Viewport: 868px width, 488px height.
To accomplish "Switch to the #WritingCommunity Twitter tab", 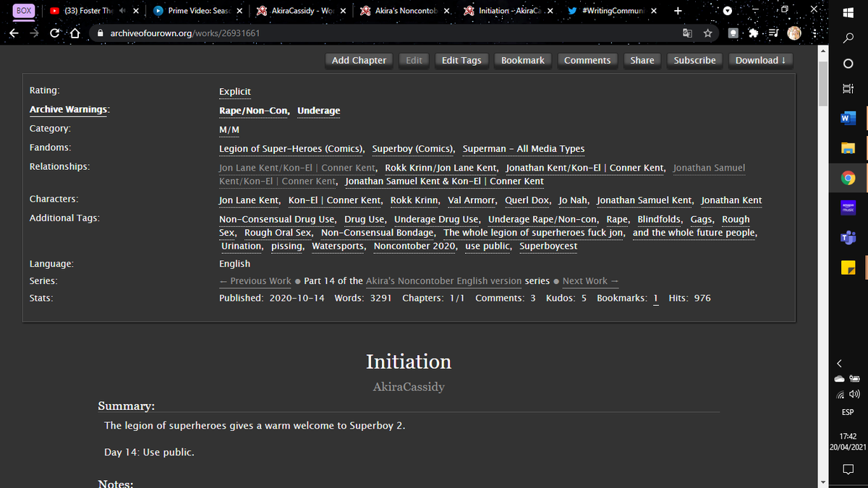I will pyautogui.click(x=613, y=11).
